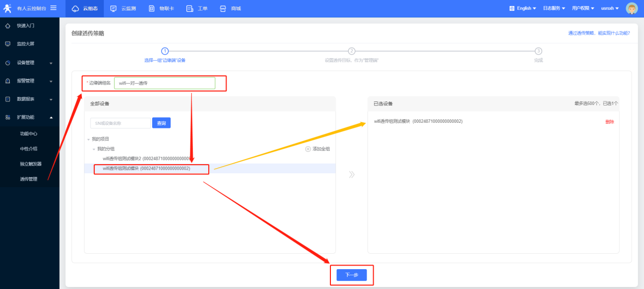Image resolution: width=644 pixels, height=289 pixels.
Task: Click the add-all-group plus icon
Action: pos(308,149)
